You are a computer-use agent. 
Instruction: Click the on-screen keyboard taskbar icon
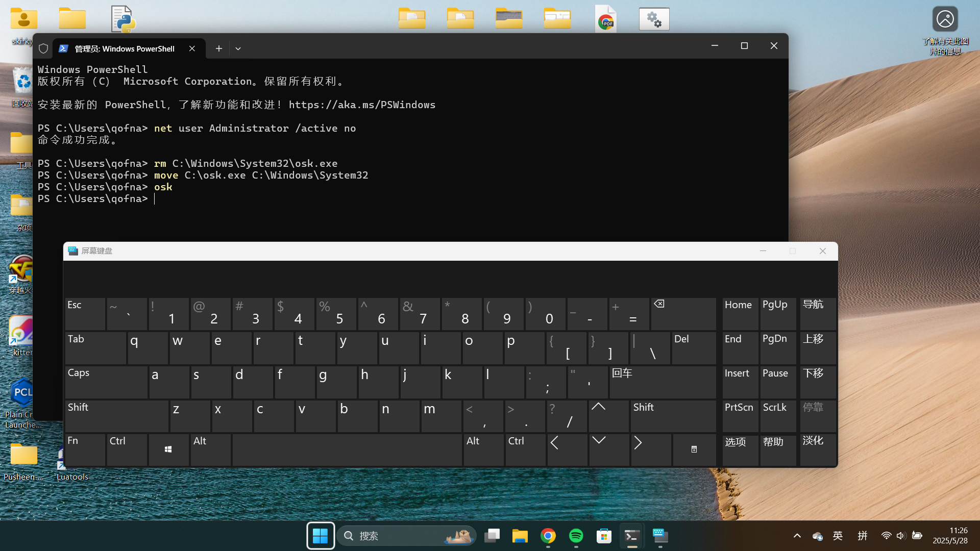[x=660, y=536]
